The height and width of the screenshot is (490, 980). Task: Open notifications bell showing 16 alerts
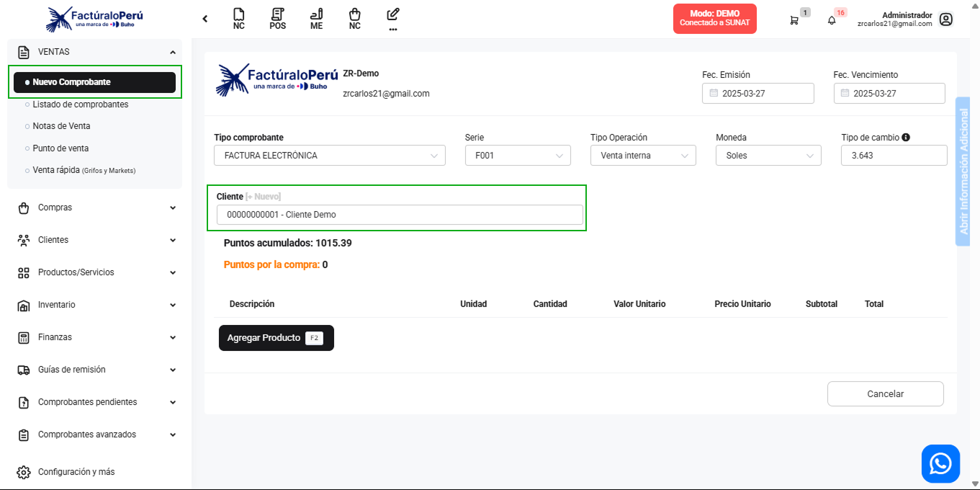click(830, 19)
